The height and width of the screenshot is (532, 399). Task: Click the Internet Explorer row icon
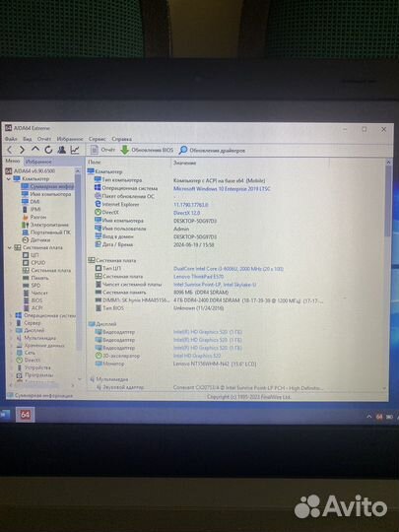(98, 204)
